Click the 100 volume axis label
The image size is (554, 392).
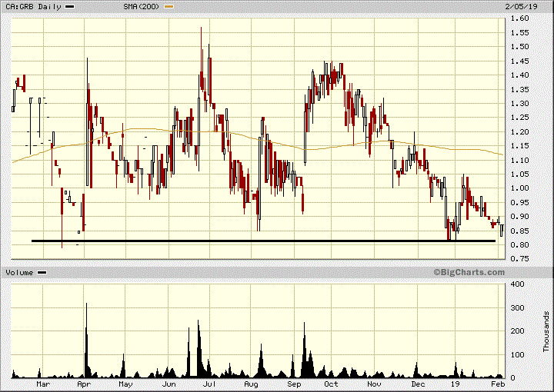point(518,354)
